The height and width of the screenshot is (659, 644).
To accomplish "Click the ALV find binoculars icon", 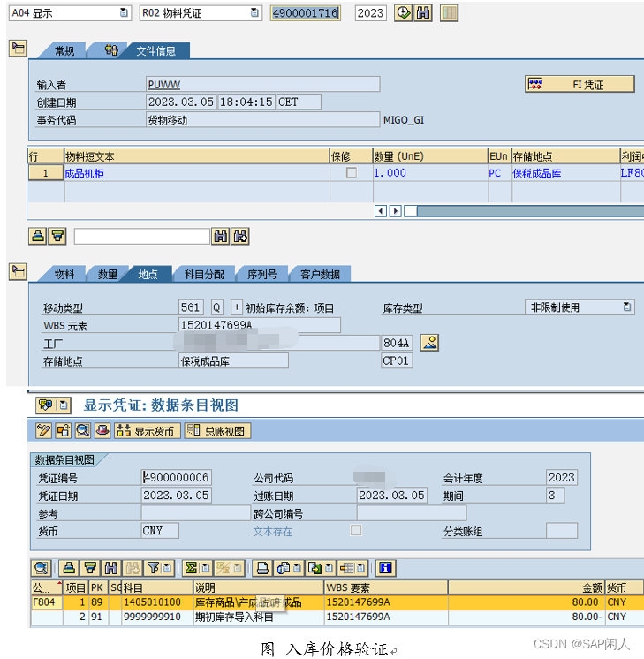I will [111, 568].
